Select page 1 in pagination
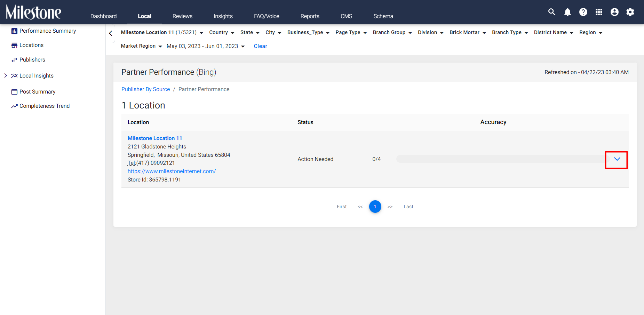Image resolution: width=644 pixels, height=315 pixels. coord(375,207)
